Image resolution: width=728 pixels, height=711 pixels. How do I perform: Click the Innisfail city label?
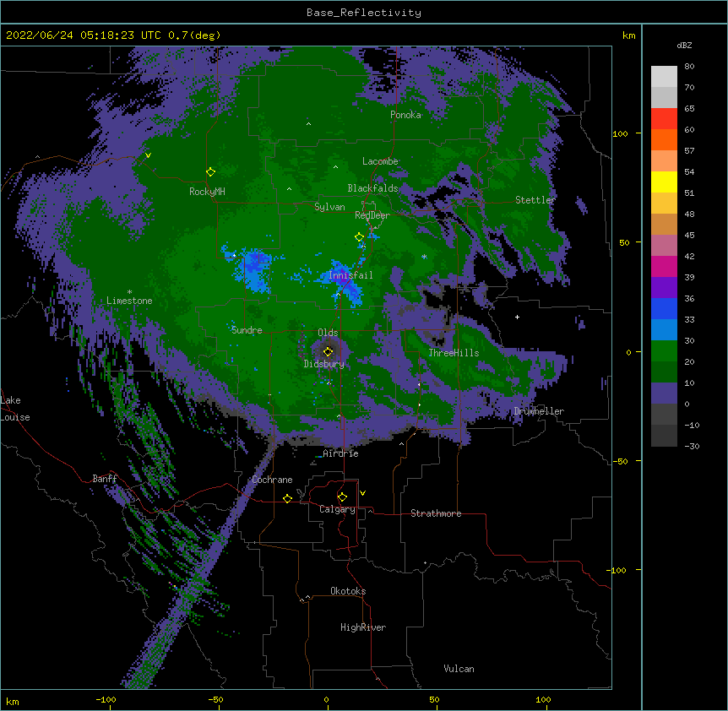pos(350,275)
